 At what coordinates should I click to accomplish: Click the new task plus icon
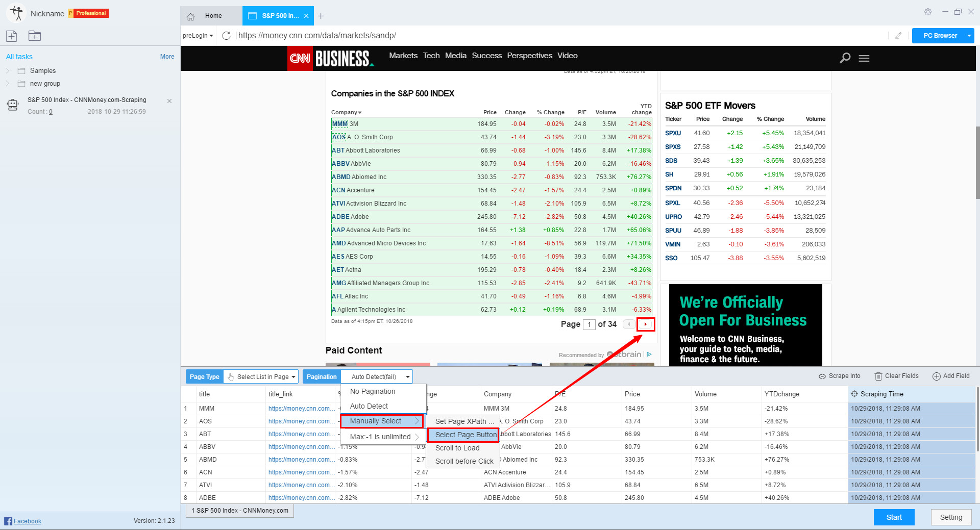12,36
